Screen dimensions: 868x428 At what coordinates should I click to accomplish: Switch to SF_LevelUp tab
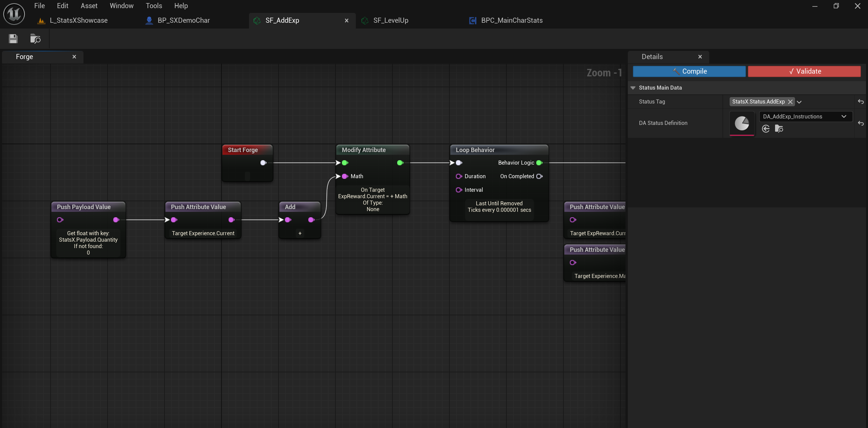[x=390, y=20]
